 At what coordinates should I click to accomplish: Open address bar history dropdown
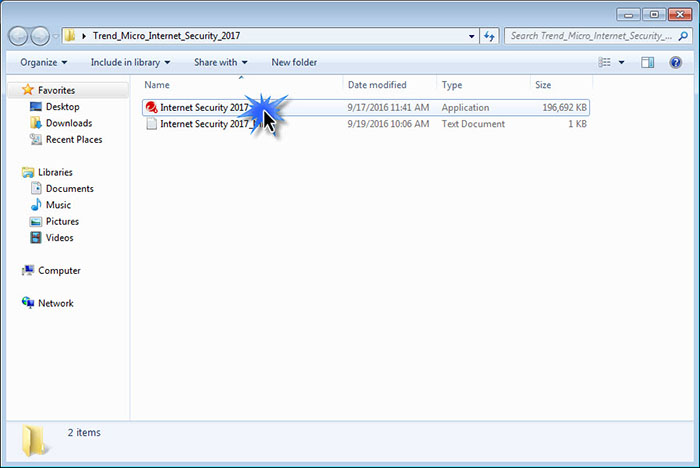click(471, 36)
